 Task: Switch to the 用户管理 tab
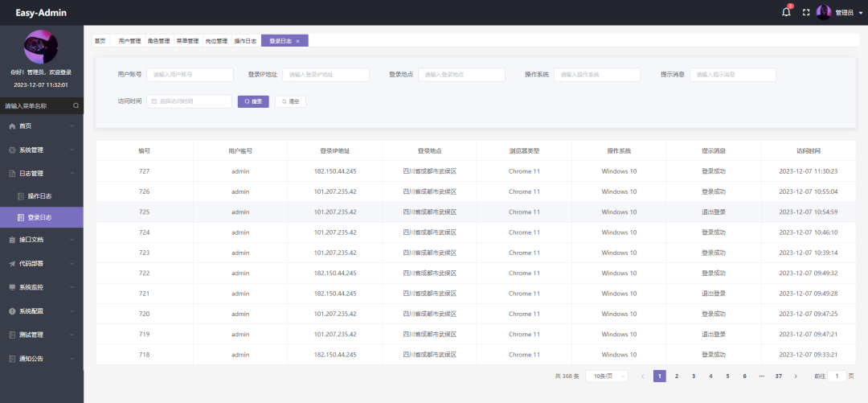[x=129, y=41]
